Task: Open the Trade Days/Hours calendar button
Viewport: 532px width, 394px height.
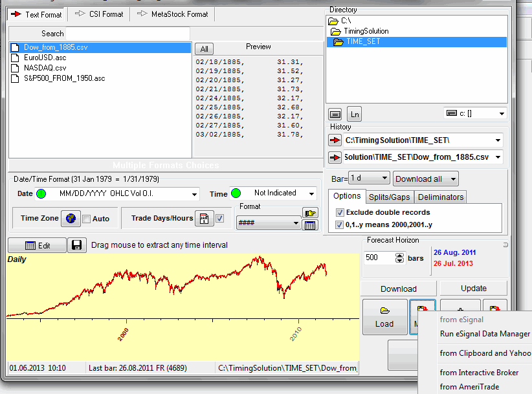Action: [205, 219]
